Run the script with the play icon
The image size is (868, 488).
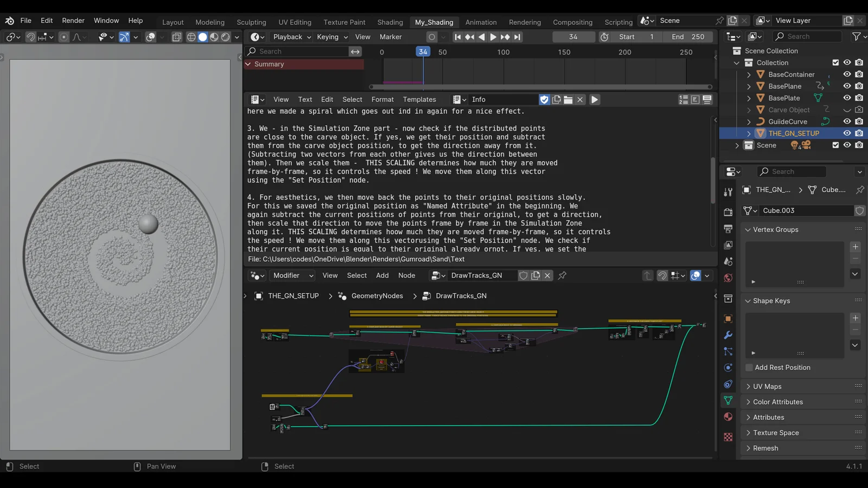tap(595, 99)
